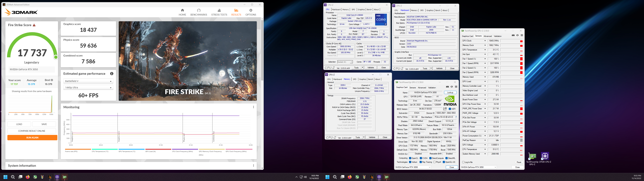
Task: Enable Log to file in GPU-Z Sensors
Action: [463, 162]
